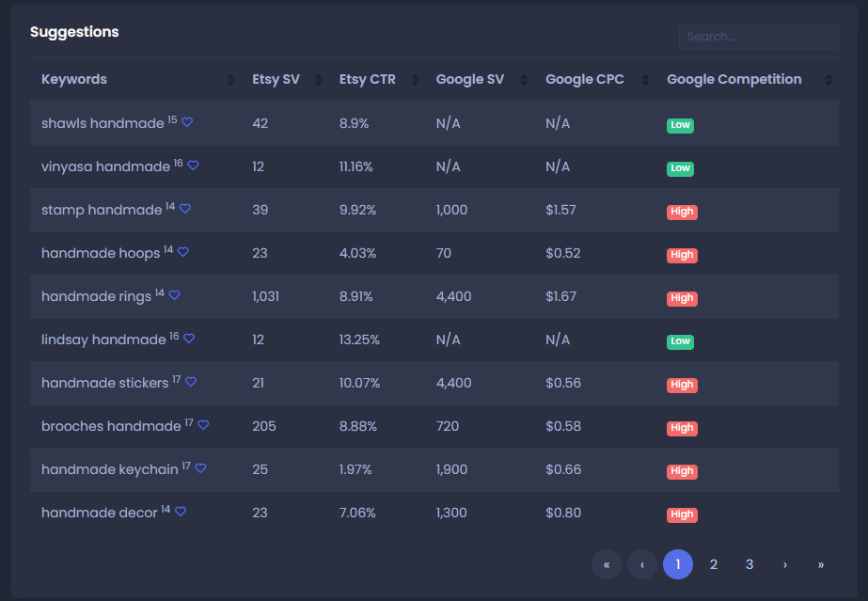Click Google CPC value $1.57
Viewport: 868px width, 601px height.
(x=560, y=210)
